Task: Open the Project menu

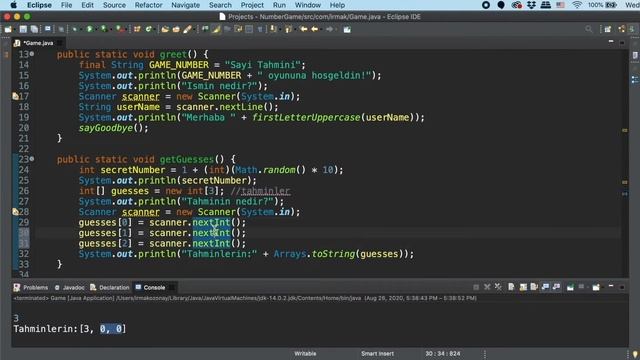Action: [x=252, y=5]
